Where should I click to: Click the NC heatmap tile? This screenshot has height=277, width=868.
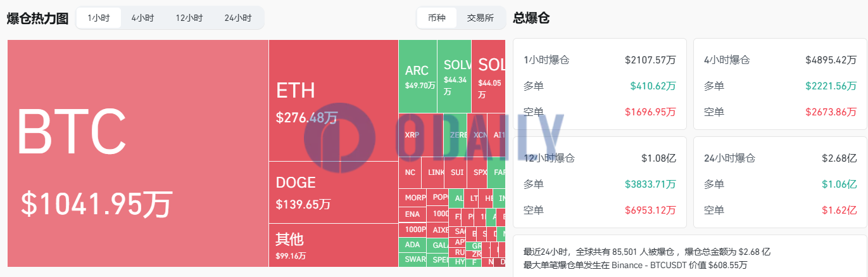pyautogui.click(x=410, y=172)
